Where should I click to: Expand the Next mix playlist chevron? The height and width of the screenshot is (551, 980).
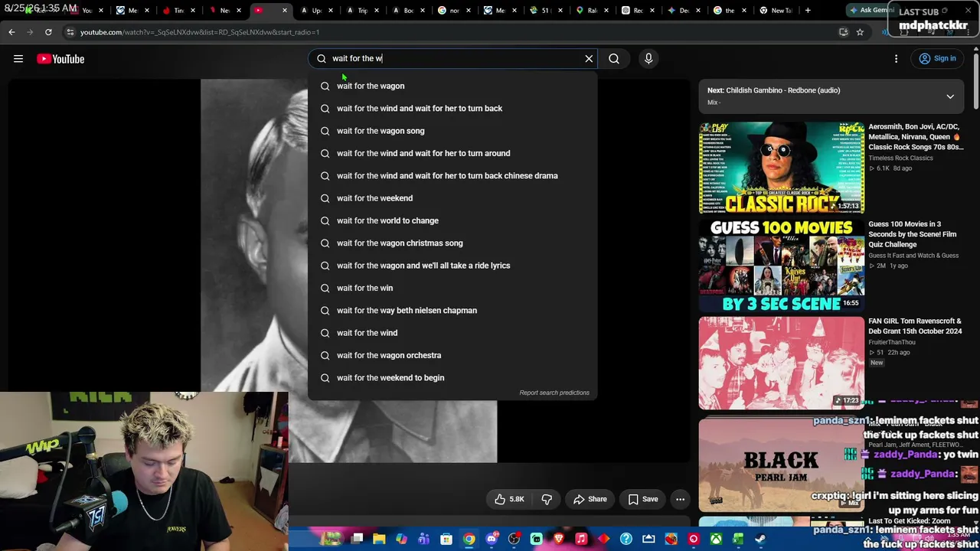point(950,97)
